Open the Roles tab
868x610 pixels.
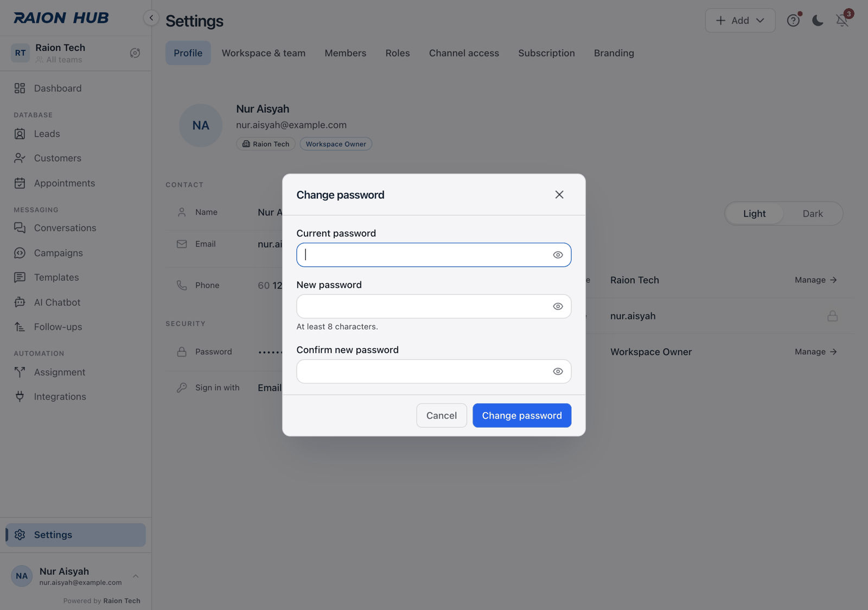(398, 53)
